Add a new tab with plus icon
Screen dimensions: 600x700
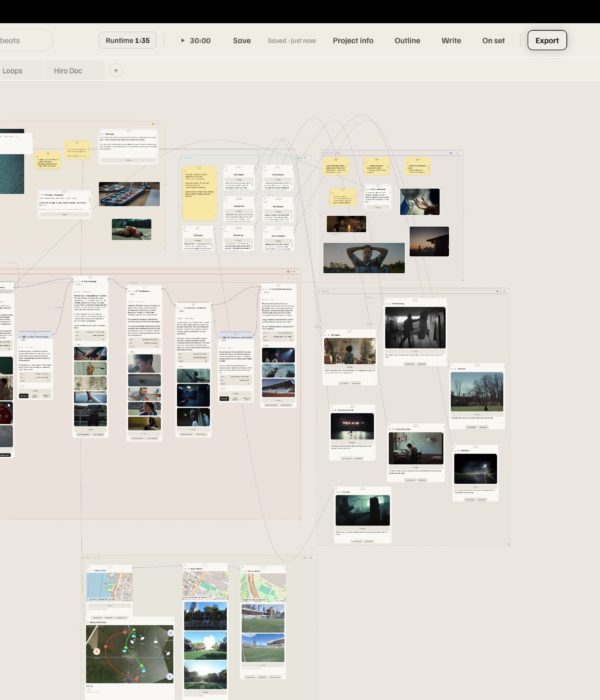pyautogui.click(x=116, y=71)
